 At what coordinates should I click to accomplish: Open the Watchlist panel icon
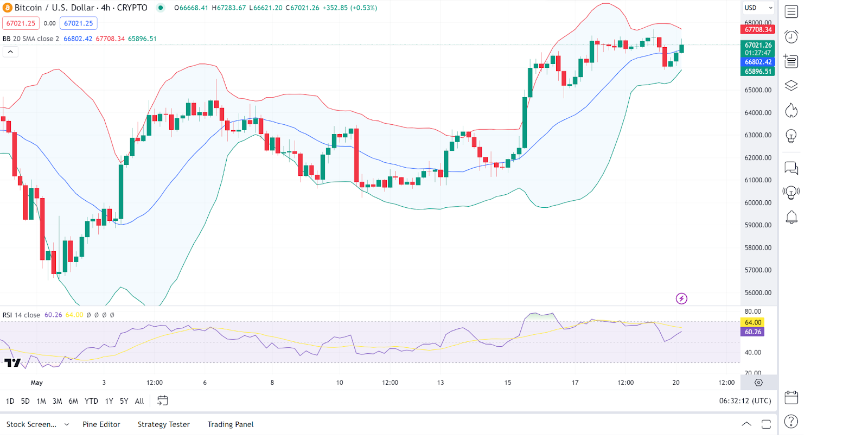[792, 11]
